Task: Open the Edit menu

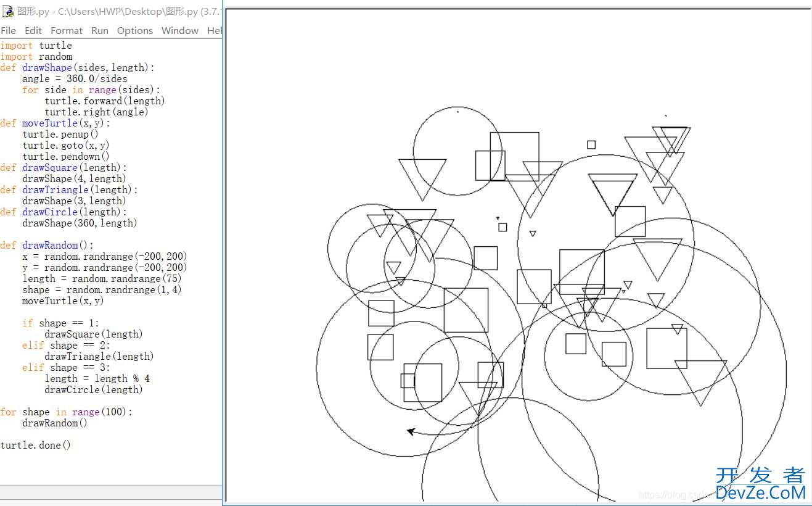Action: coord(33,30)
